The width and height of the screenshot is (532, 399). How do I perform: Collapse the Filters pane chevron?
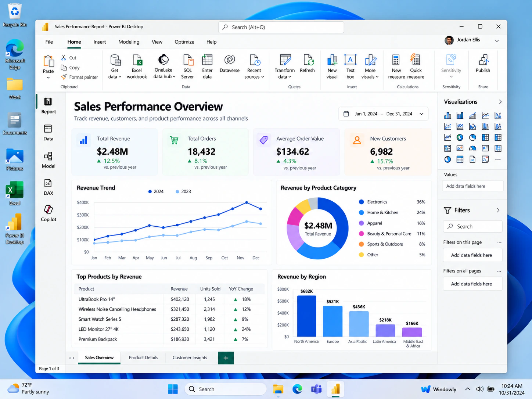498,210
